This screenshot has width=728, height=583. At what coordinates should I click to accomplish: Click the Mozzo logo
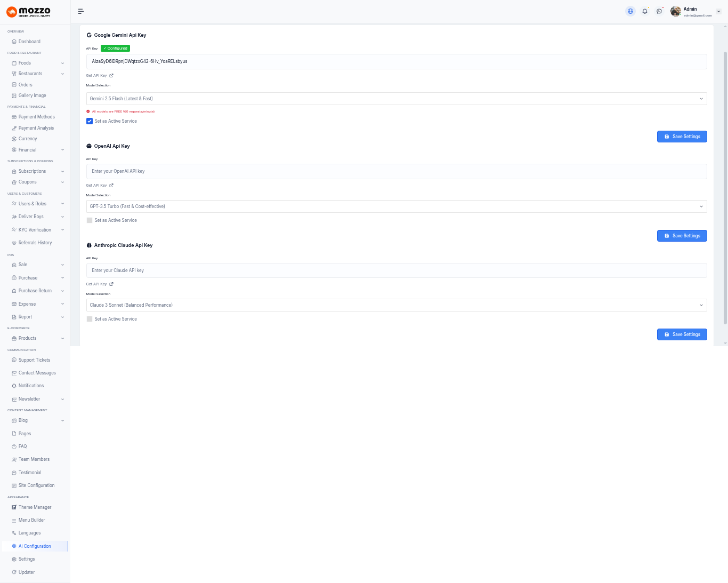(x=29, y=12)
